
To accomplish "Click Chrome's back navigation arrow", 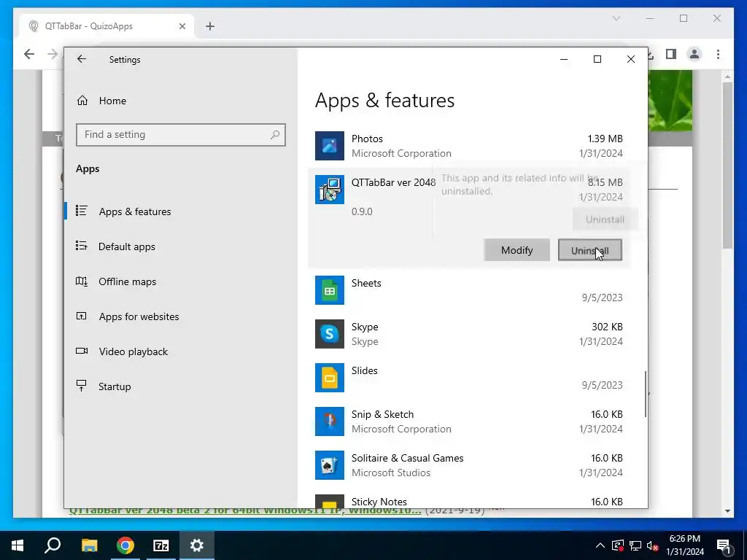I will [29, 54].
